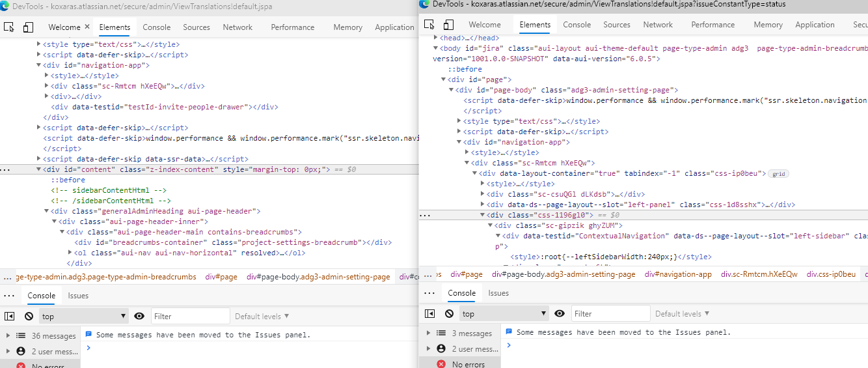Image resolution: width=868 pixels, height=368 pixels.
Task: Open Sources tab in left DevTools
Action: coord(197,27)
